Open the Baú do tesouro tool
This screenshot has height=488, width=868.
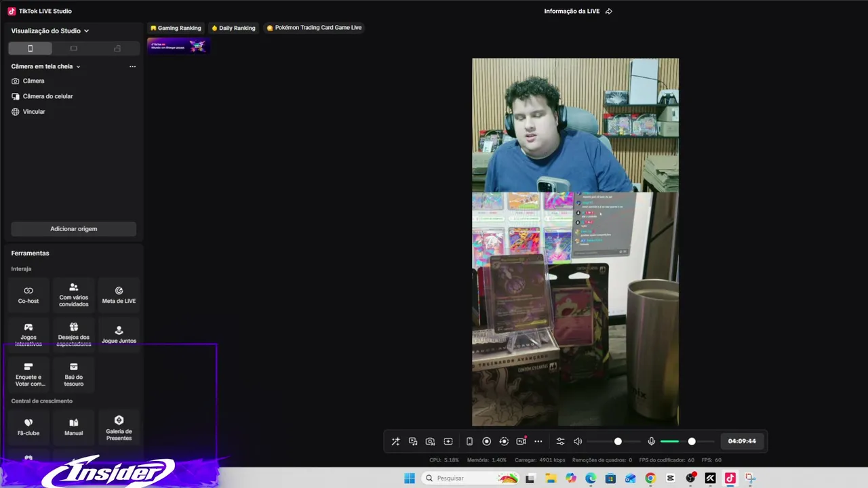click(74, 374)
